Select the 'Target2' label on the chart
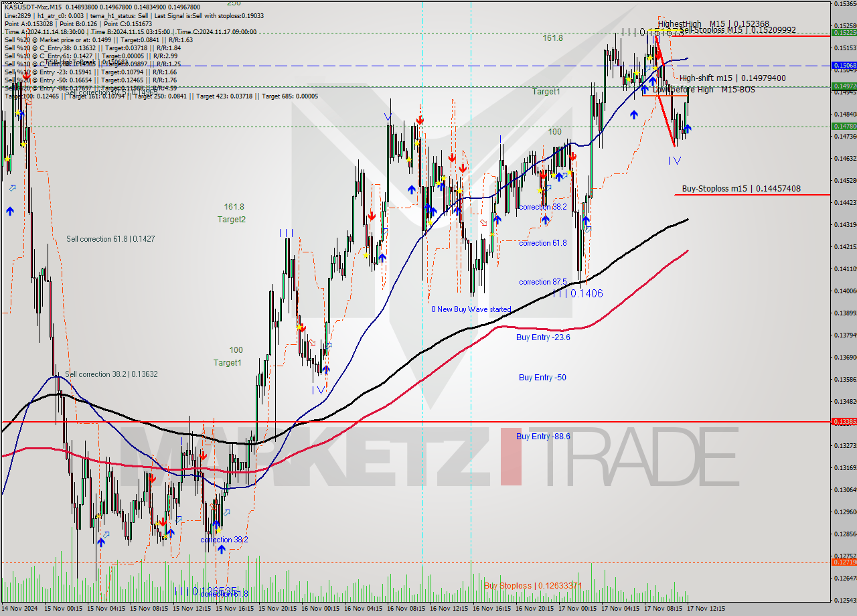 pos(231,220)
